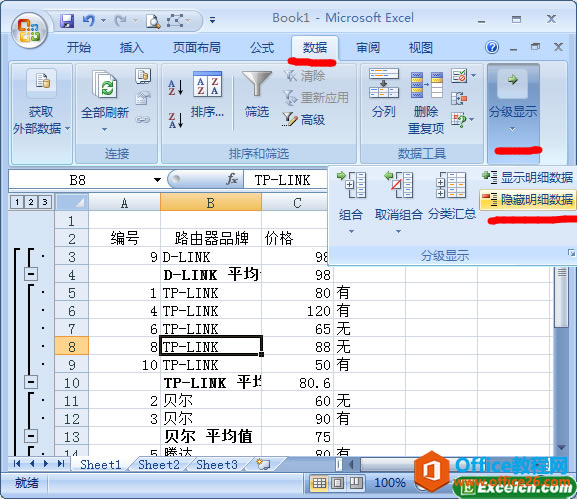The width and height of the screenshot is (577, 499).
Task: Click the zoom level 100% control
Action: point(390,482)
